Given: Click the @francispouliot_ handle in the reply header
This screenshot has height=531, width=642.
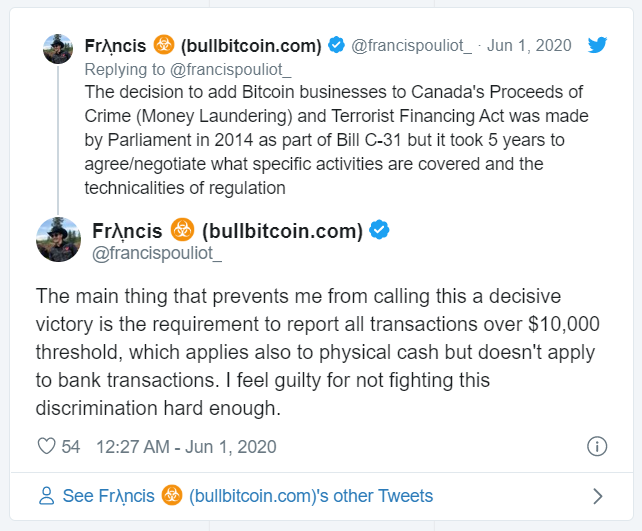Looking at the screenshot, I should coord(410,46).
